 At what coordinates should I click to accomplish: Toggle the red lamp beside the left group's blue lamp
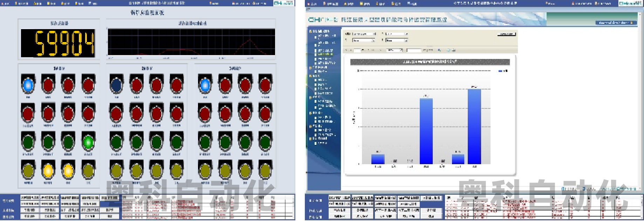(48, 85)
